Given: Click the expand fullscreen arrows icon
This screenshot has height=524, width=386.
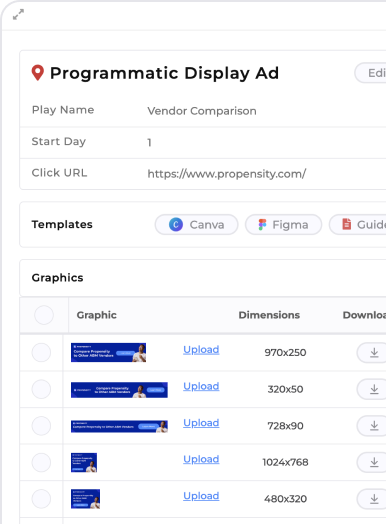Looking at the screenshot, I should click(18, 15).
